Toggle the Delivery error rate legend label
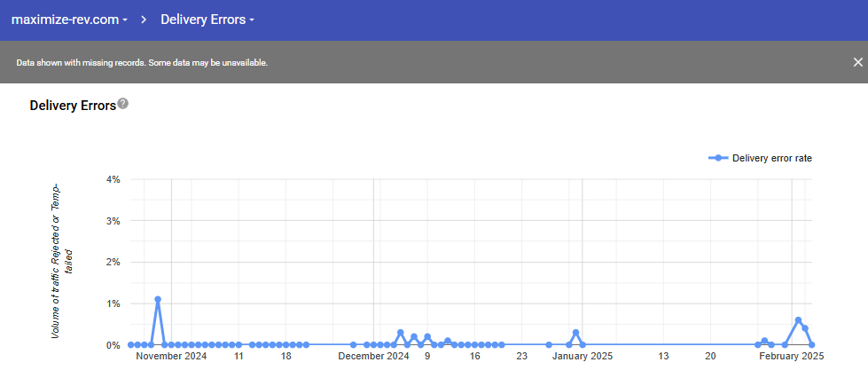 (771, 158)
